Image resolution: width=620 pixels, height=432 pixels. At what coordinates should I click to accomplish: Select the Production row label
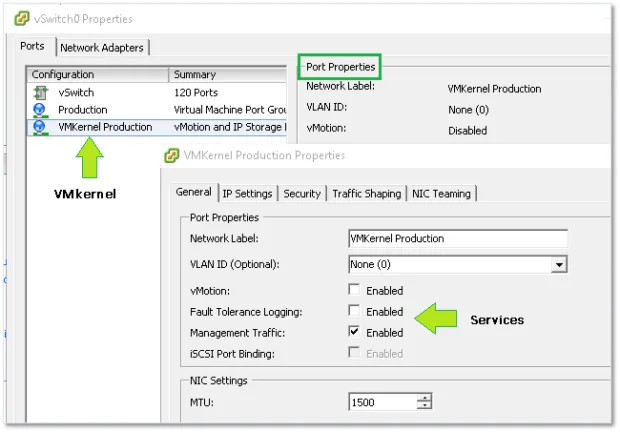83,110
